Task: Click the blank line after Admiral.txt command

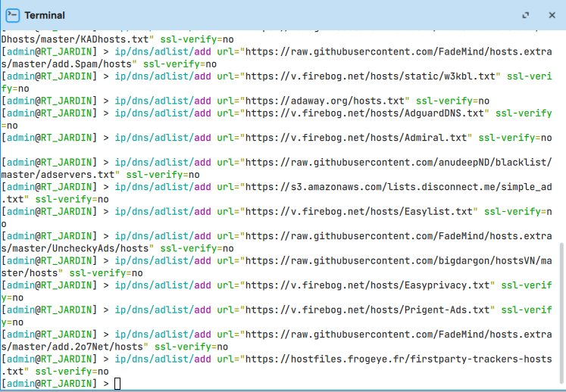Action: point(227,150)
